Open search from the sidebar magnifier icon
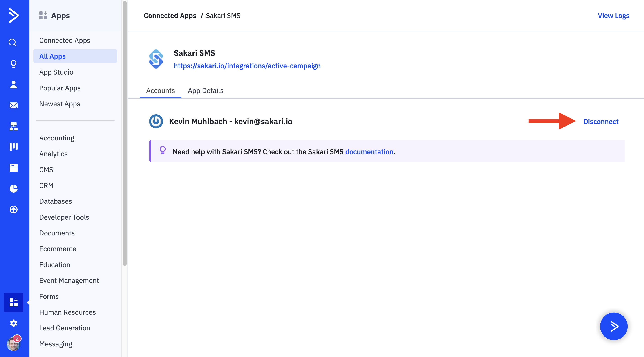Image resolution: width=644 pixels, height=357 pixels. 13,43
